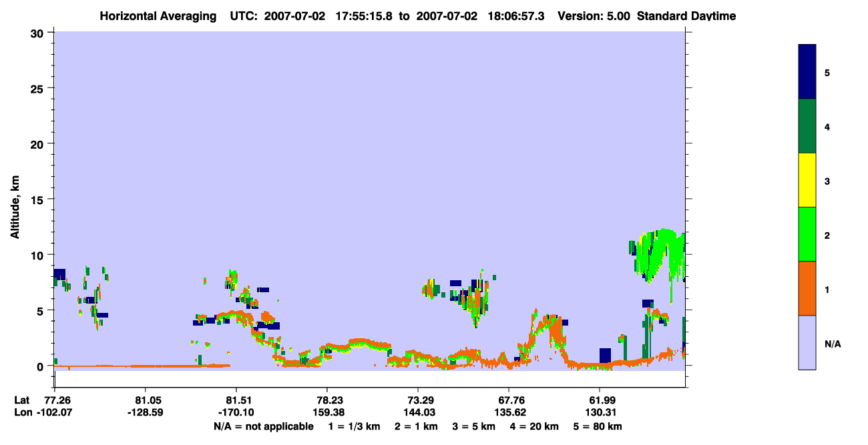868x445 pixels.
Task: Click longitude value -128.59
Action: (x=145, y=413)
